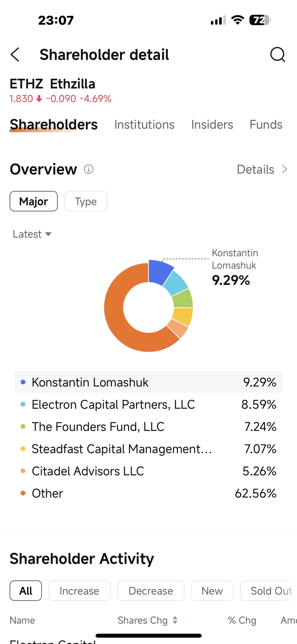Image resolution: width=297 pixels, height=644 pixels.
Task: Expand Details chevron for overview
Action: click(284, 169)
